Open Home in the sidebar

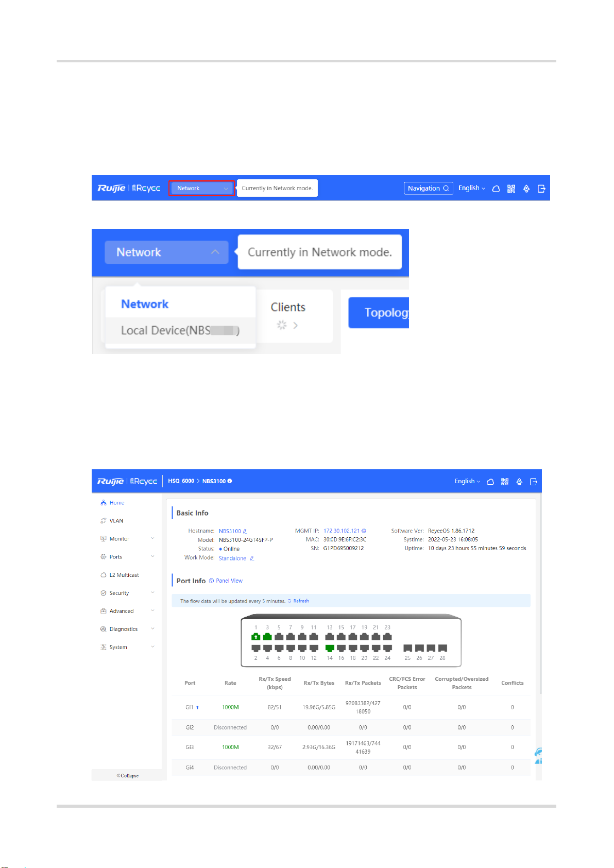pyautogui.click(x=117, y=503)
